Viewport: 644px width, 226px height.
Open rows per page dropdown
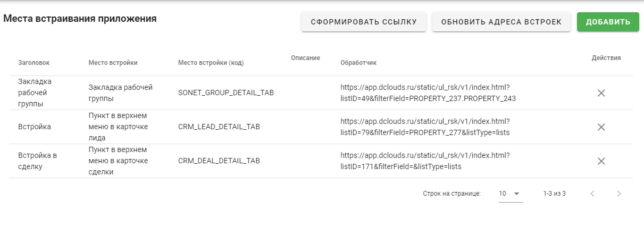click(x=510, y=194)
